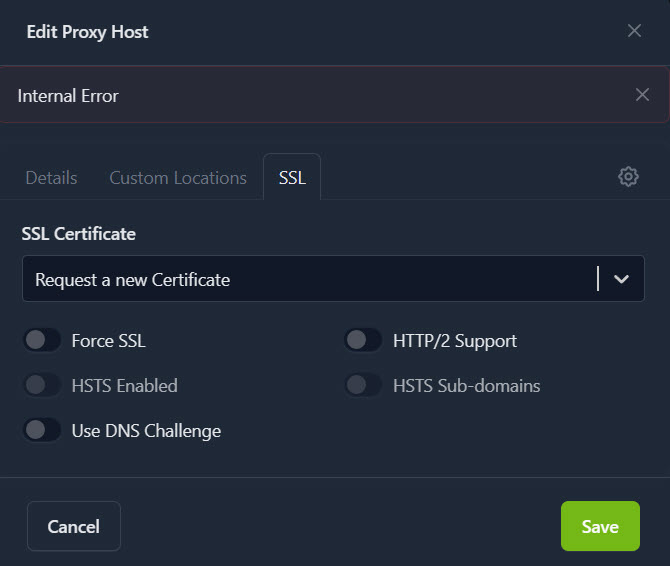
Task: Toggle the Force SSL switch
Action: click(x=42, y=340)
